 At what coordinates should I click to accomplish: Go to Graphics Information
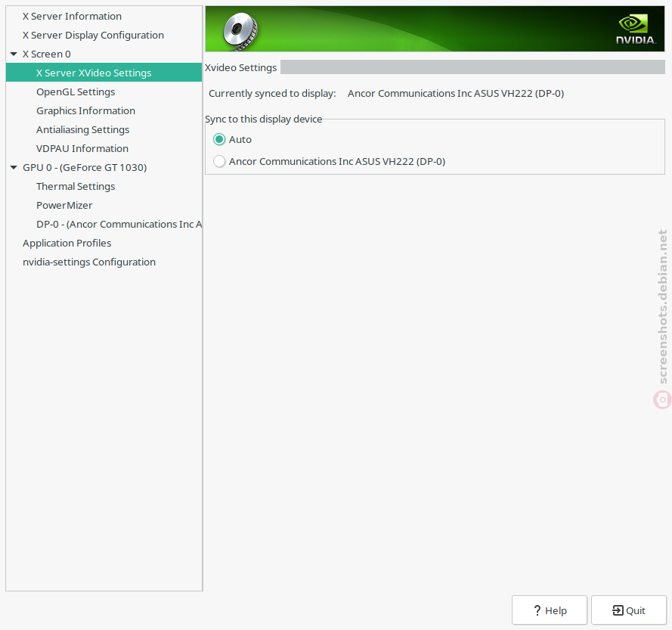pos(85,110)
